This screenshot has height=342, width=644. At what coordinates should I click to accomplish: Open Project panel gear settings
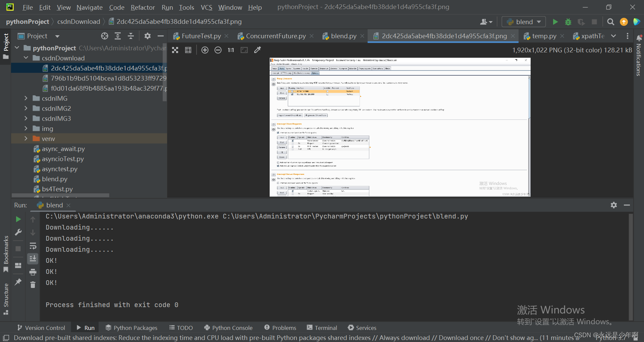(148, 36)
